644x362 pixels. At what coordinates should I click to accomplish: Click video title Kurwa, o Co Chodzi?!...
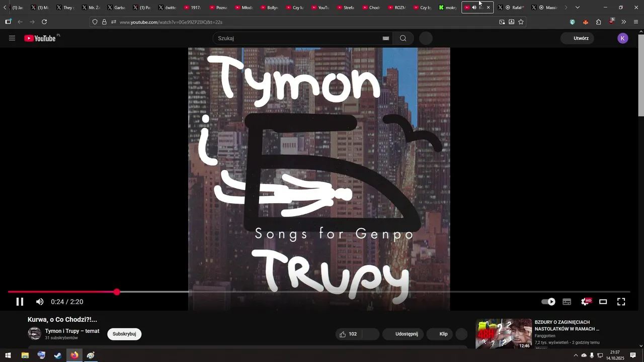(x=62, y=319)
